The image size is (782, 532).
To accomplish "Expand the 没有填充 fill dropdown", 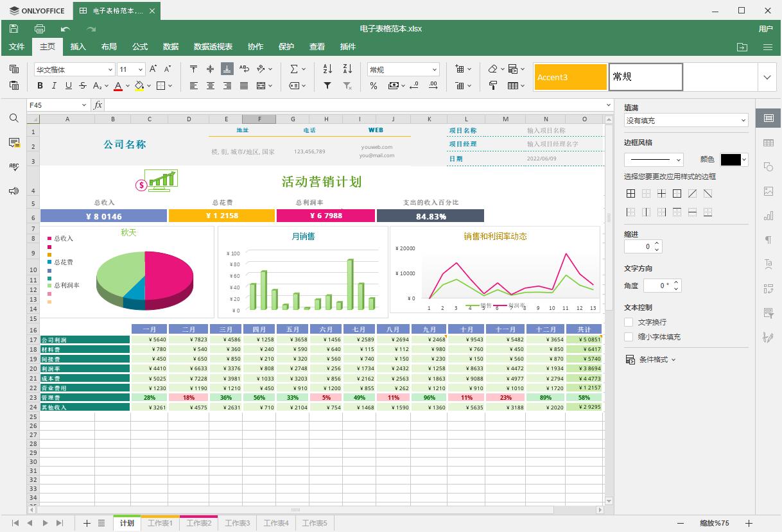I will point(743,121).
